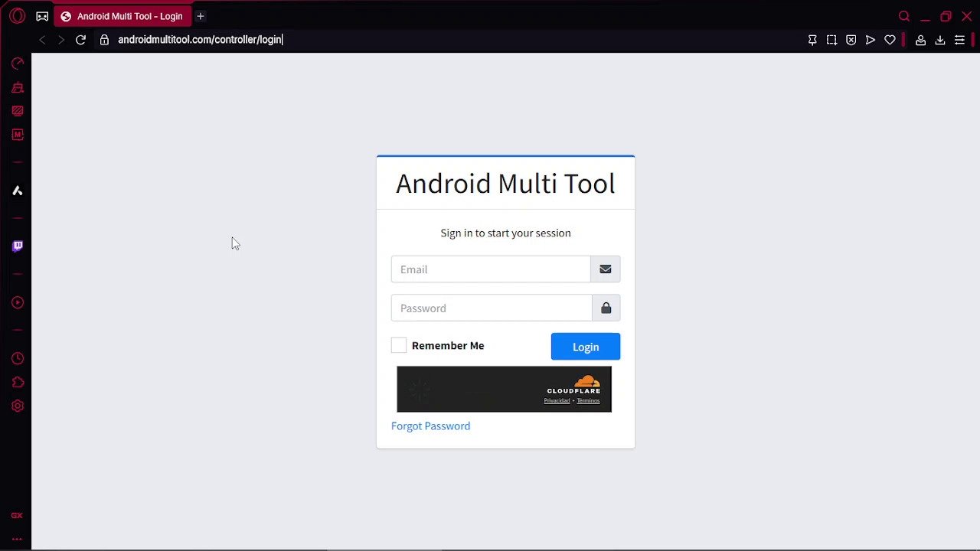Go back using the back arrow
The image size is (980, 551).
[42, 40]
